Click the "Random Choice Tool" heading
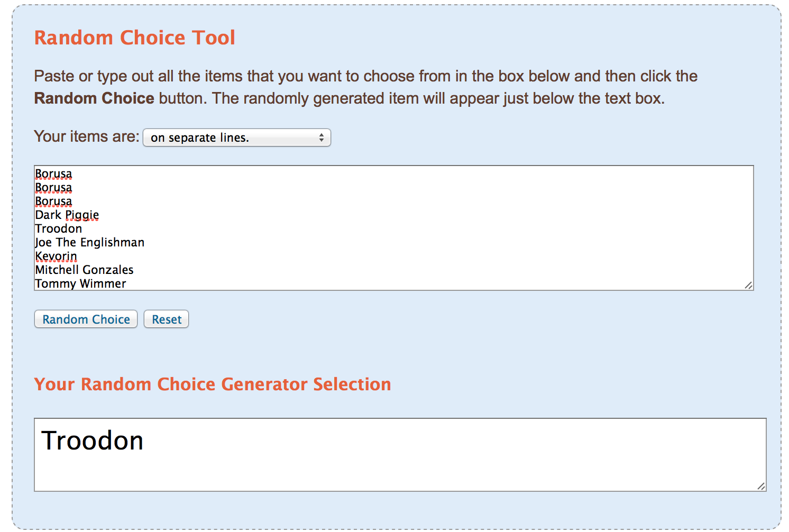 [x=134, y=38]
